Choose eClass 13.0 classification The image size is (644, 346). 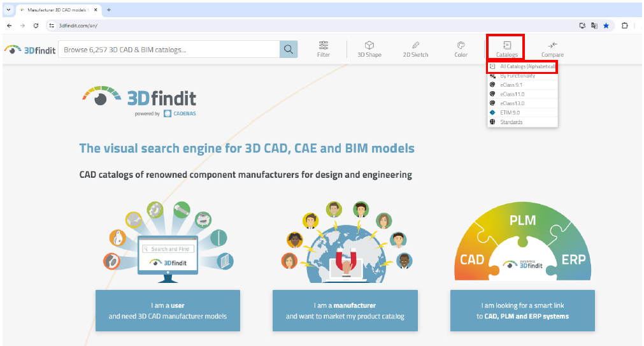[x=522, y=103]
